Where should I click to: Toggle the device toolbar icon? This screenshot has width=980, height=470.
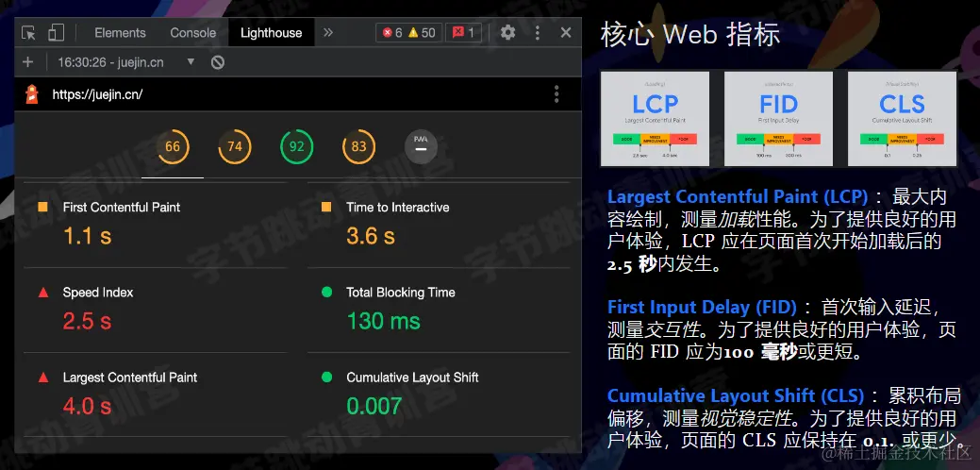click(x=57, y=32)
